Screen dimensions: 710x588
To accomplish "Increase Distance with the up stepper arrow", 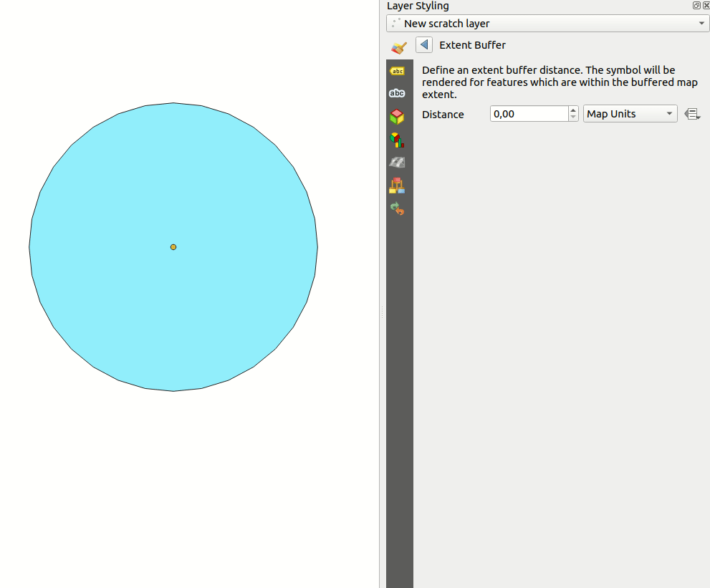I will pos(572,110).
